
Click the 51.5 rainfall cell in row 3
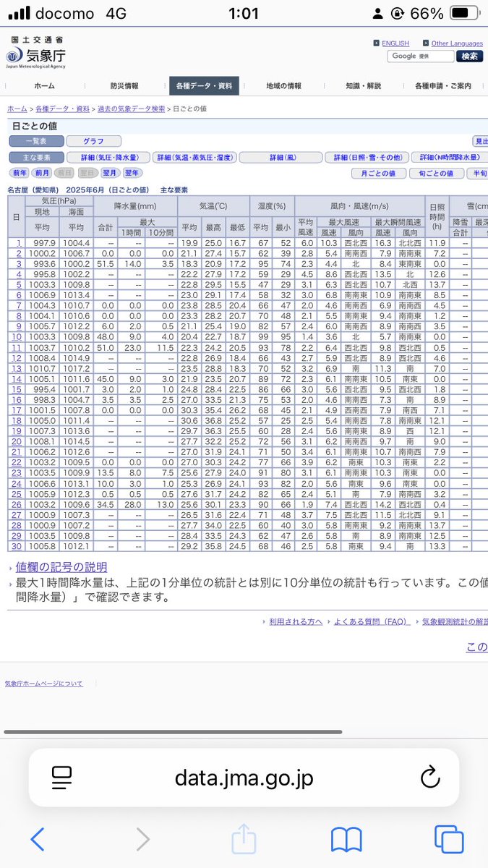pos(106,264)
